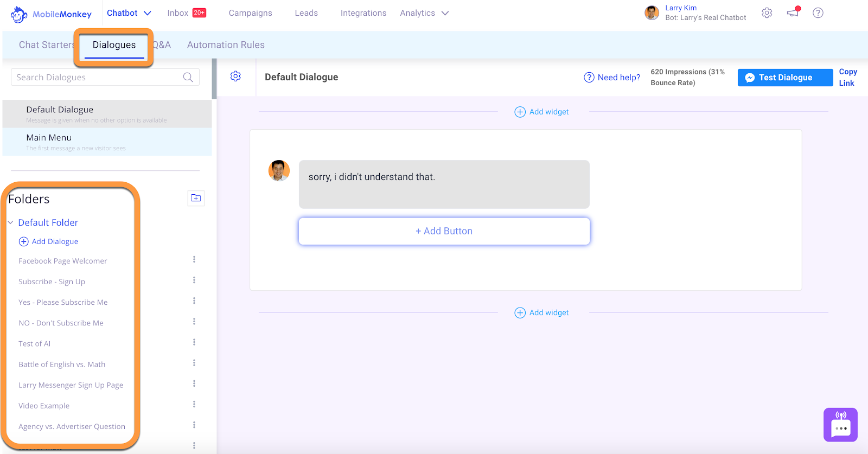Open NO - Don't Subscribe Me dialogue

click(x=61, y=323)
